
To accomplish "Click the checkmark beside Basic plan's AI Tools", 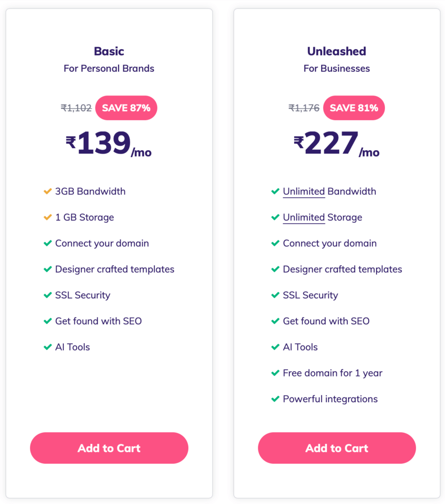I will pyautogui.click(x=48, y=347).
